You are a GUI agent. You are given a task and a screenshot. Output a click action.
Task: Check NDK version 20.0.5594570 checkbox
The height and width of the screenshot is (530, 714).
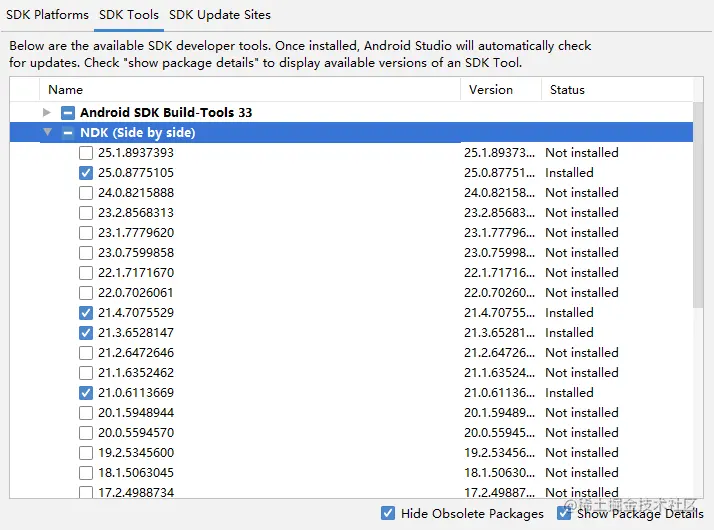click(86, 433)
